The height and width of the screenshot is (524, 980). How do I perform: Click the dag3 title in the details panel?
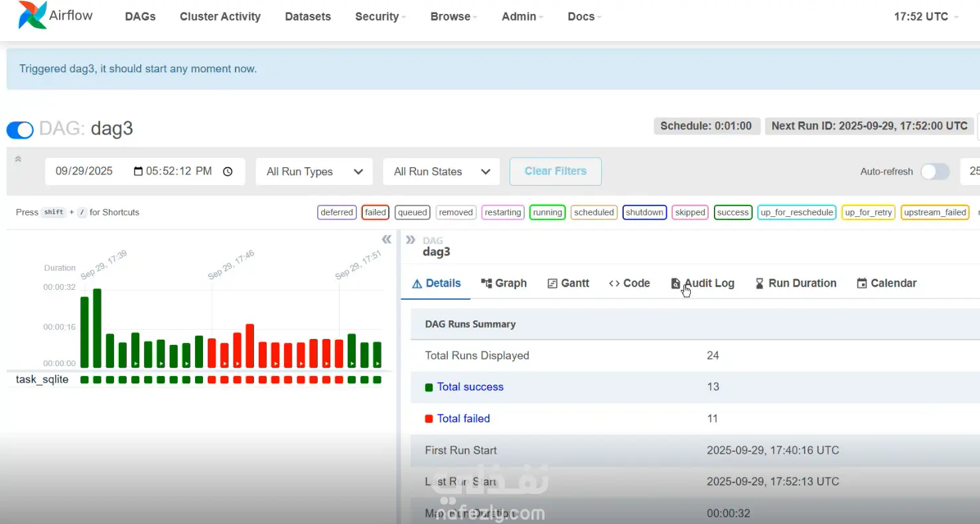pos(437,252)
